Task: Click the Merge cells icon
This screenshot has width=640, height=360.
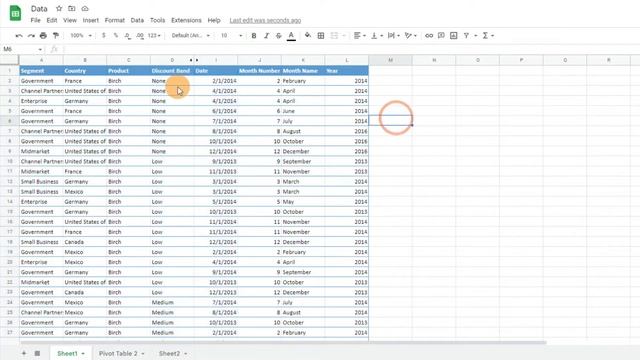Action: pos(334,36)
